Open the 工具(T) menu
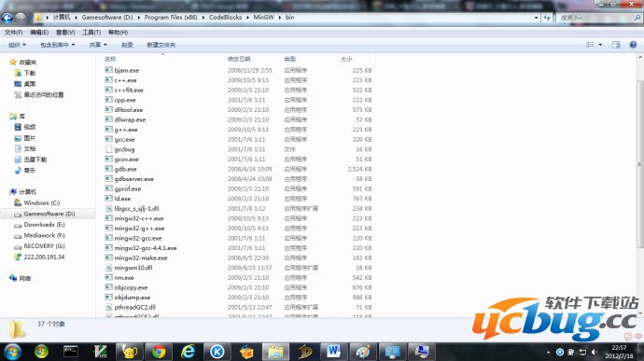Screen dimensions: 644x361 click(91, 32)
